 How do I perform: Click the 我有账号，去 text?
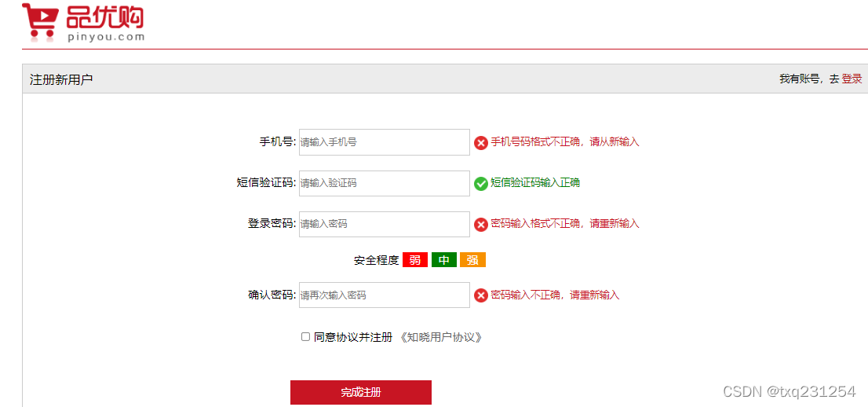[x=809, y=79]
